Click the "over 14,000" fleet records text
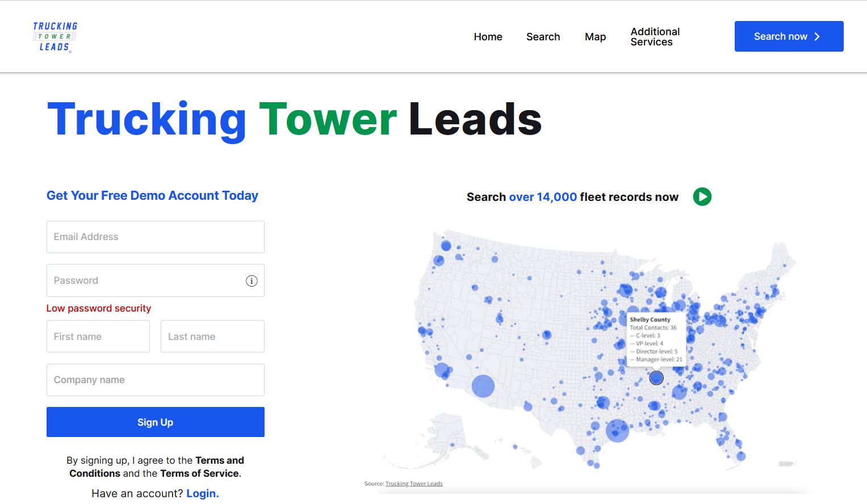 point(543,197)
